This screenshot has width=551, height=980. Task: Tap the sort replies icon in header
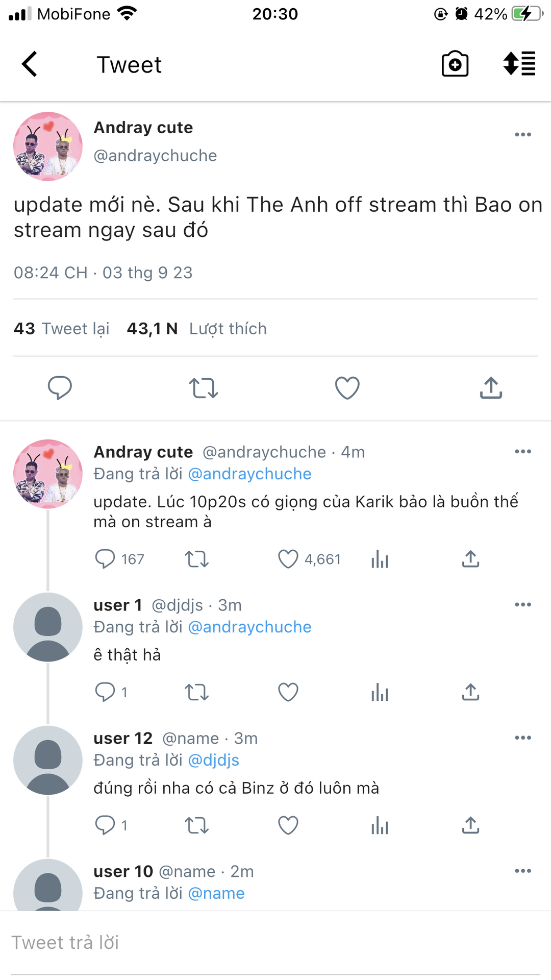[519, 64]
